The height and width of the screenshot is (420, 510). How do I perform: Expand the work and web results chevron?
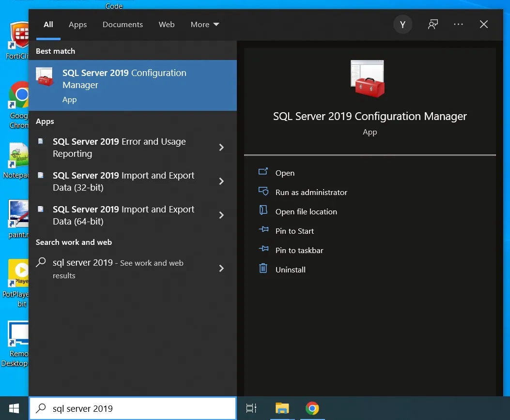[221, 268]
